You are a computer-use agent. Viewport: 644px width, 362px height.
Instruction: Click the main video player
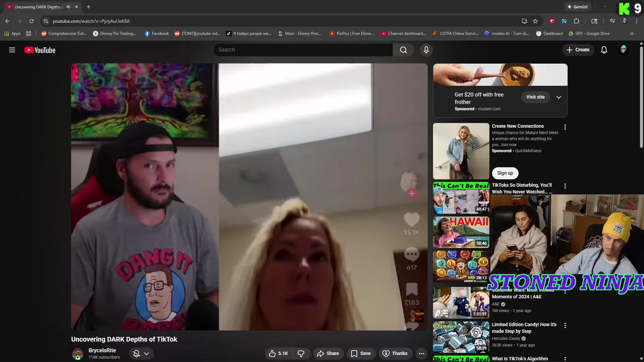pos(249,197)
